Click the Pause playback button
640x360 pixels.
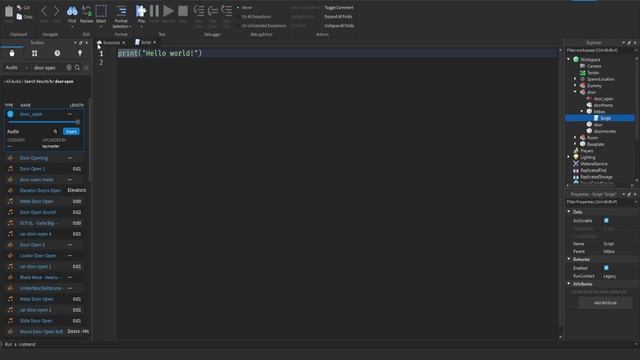coord(154,11)
